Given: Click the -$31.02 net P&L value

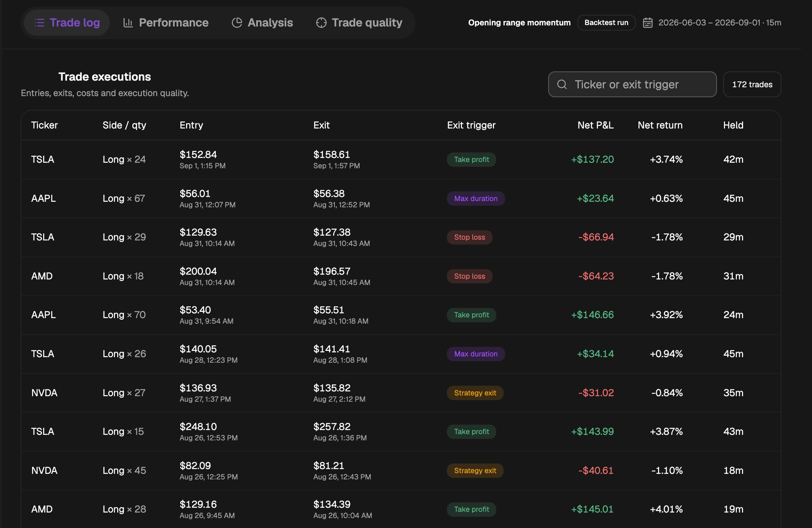Looking at the screenshot, I should point(596,393).
